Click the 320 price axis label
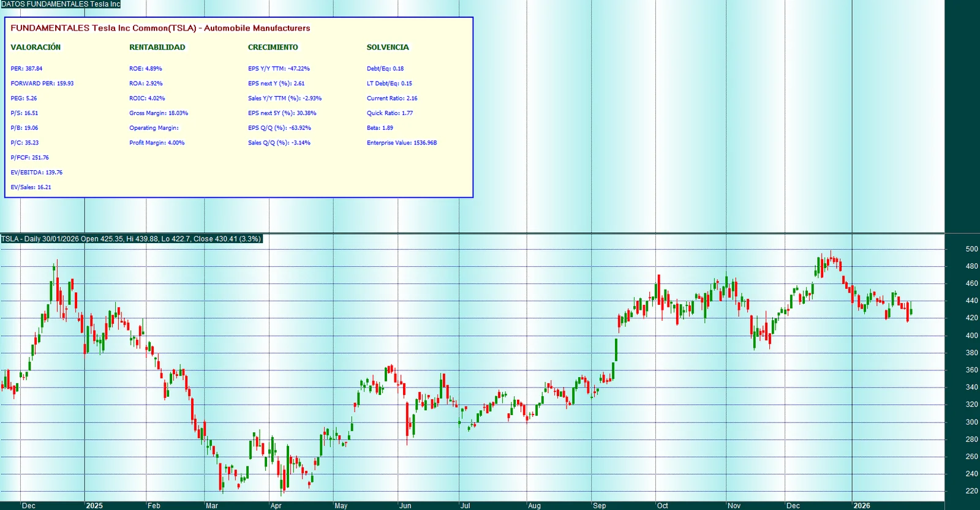 click(x=971, y=404)
